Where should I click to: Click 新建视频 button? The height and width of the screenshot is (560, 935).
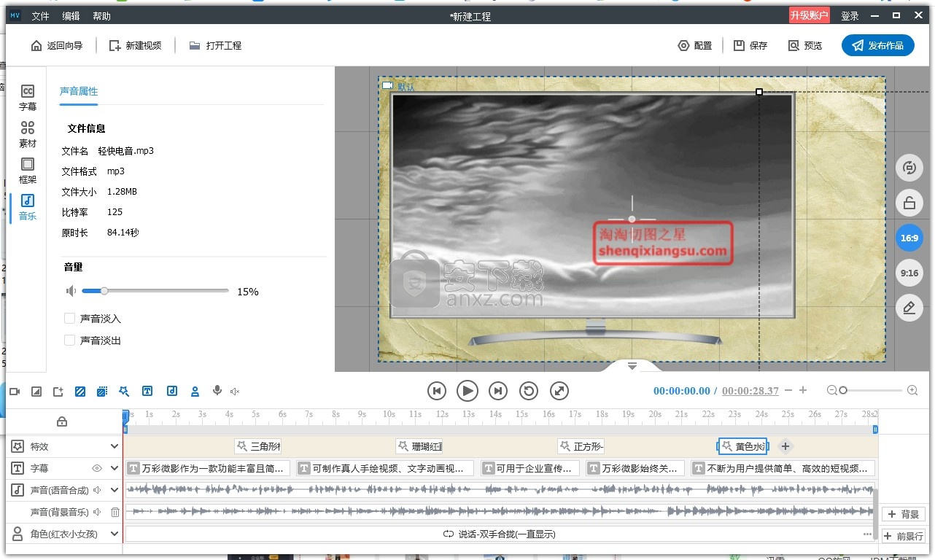(136, 45)
